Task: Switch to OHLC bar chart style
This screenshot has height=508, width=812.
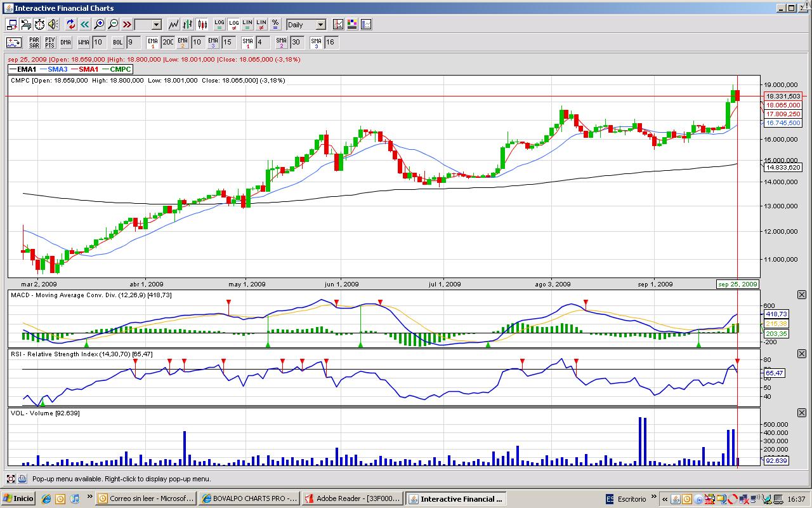Action: point(188,25)
